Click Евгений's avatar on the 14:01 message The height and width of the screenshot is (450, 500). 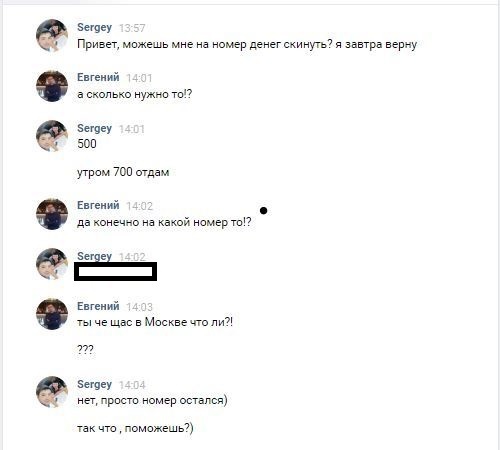click(x=52, y=86)
